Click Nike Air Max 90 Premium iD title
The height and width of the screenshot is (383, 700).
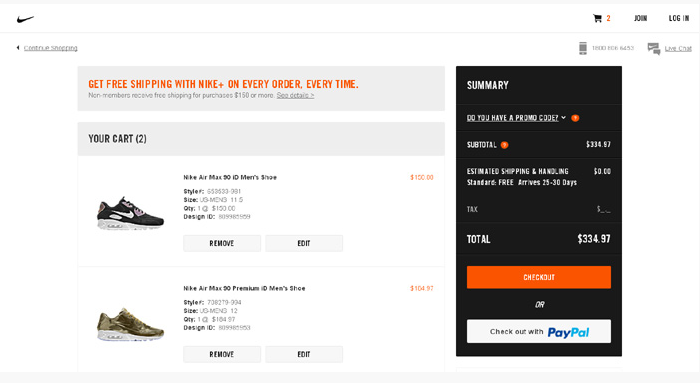(x=244, y=288)
